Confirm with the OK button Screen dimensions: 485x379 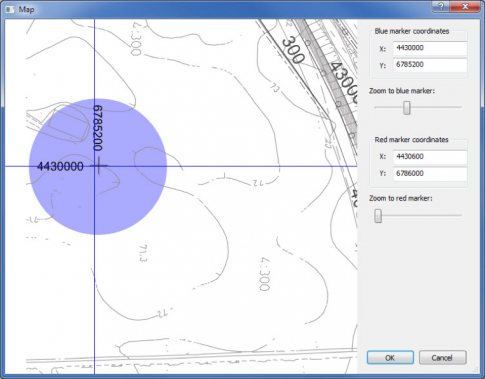390,358
